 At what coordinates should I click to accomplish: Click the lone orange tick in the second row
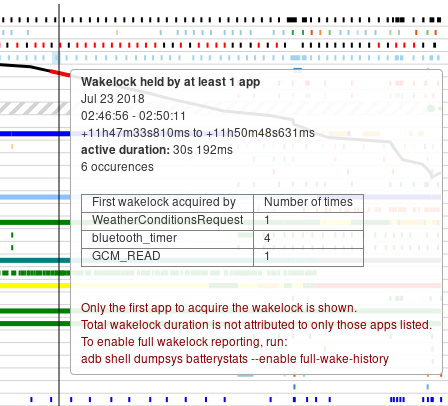[117, 33]
